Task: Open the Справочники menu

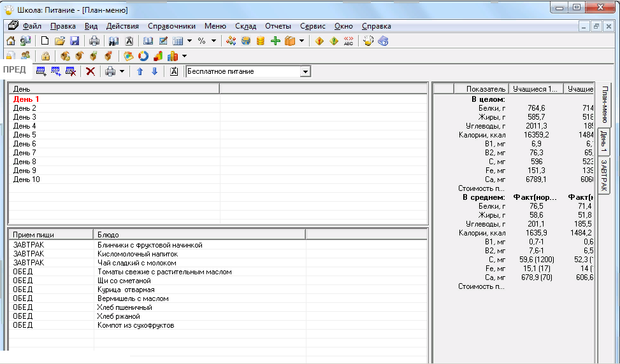Action: (171, 26)
